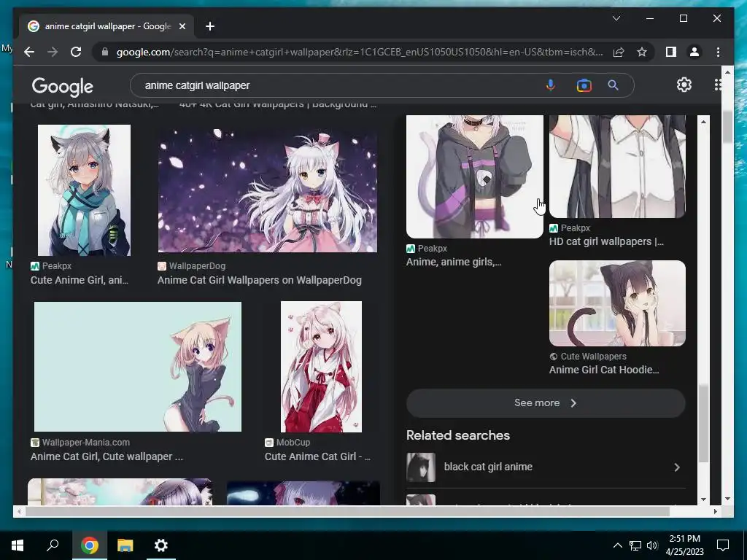
Task: Click the WallpaperDog source label
Action: pyautogui.click(x=197, y=266)
